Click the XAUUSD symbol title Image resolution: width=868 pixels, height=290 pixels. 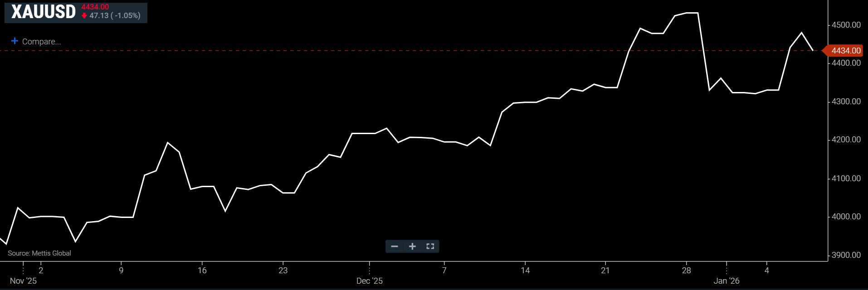point(44,12)
